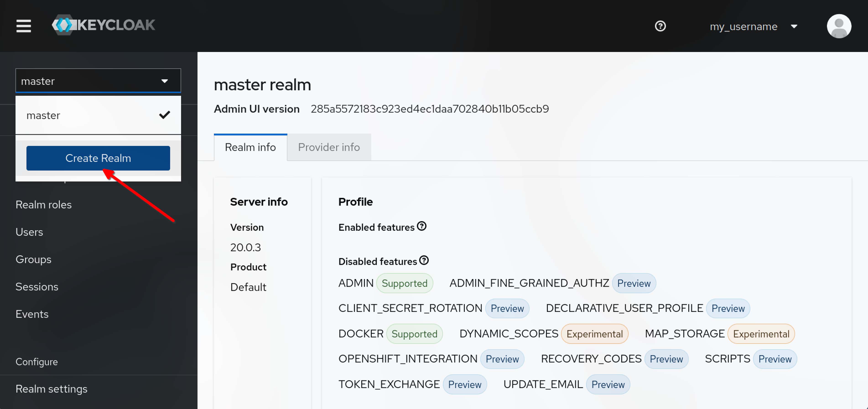
Task: Open the Groups sidebar item
Action: click(33, 259)
